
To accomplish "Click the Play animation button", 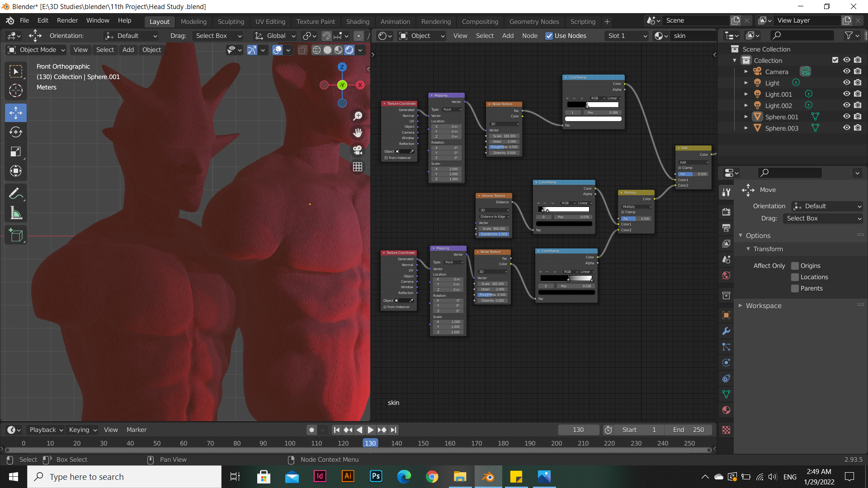I will tap(370, 430).
